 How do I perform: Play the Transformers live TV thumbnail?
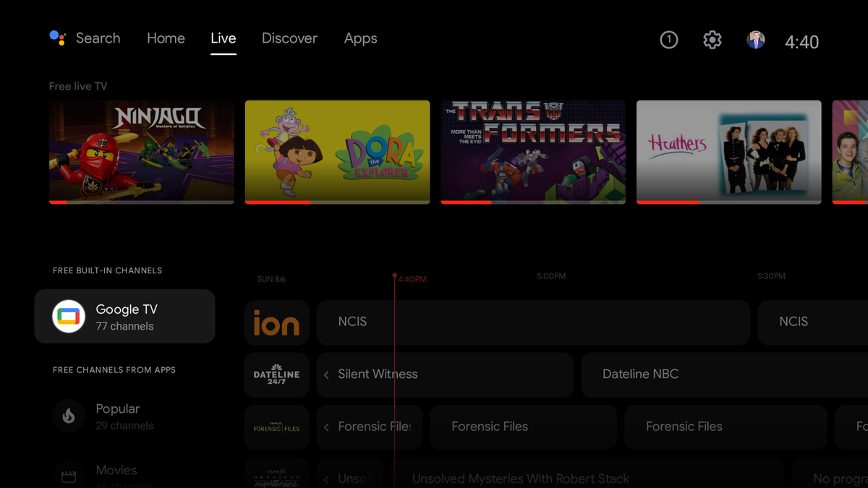(x=533, y=152)
